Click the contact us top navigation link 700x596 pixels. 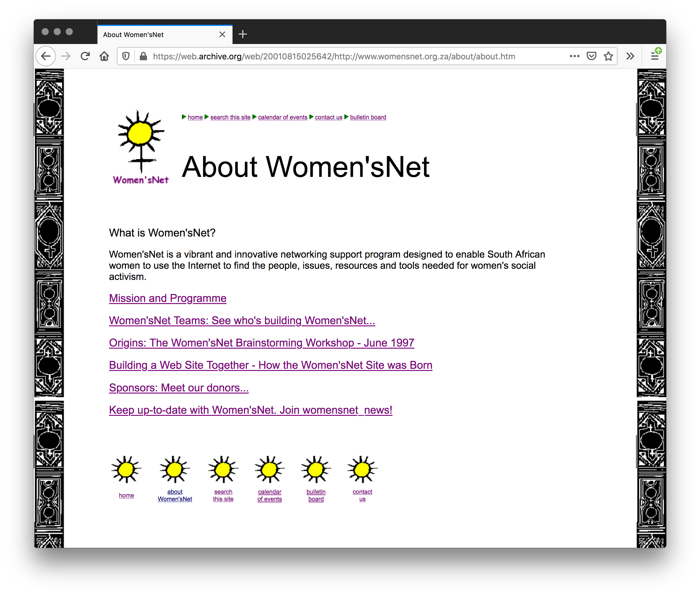tap(328, 117)
